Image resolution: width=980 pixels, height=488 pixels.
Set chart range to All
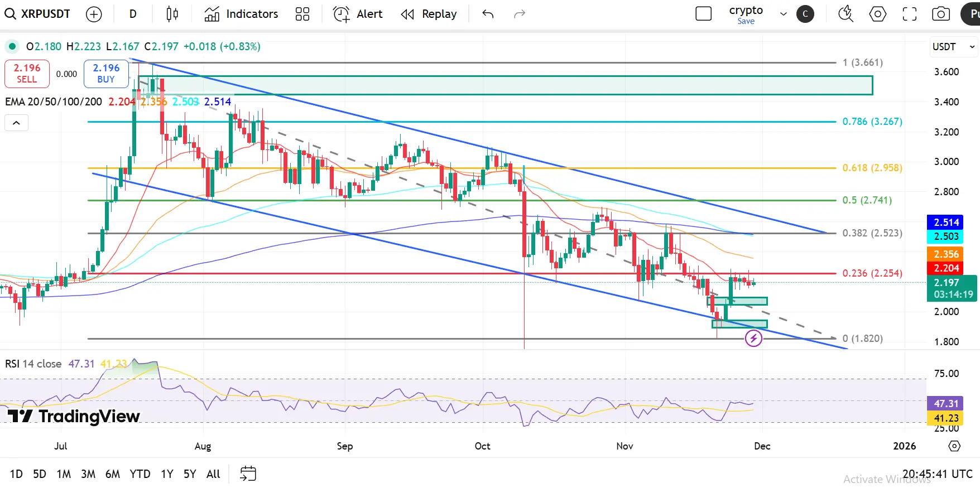click(x=213, y=474)
